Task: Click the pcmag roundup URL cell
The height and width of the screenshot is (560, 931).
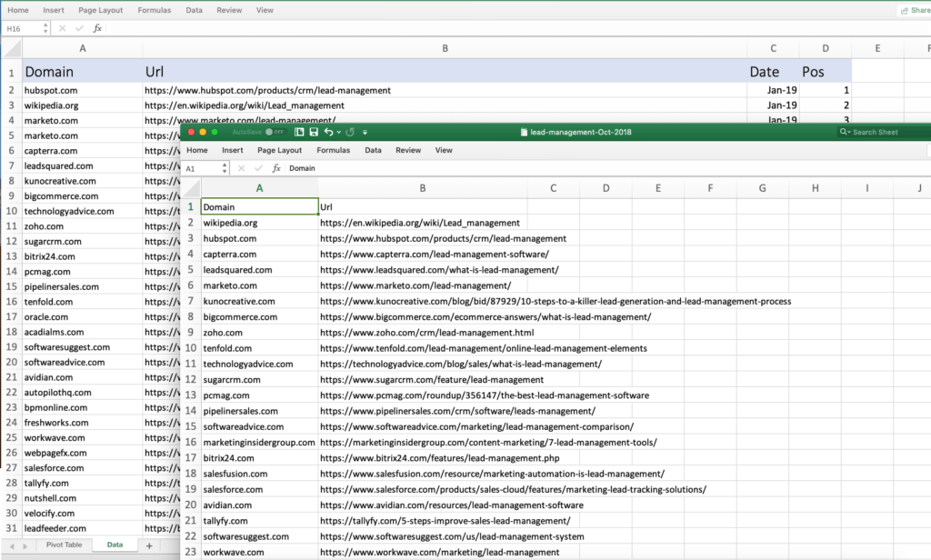Action: pos(485,395)
